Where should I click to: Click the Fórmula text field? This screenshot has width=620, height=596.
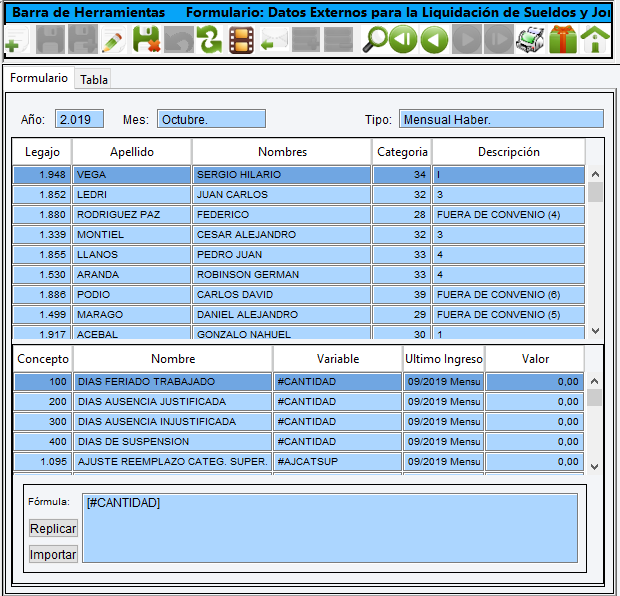click(329, 527)
